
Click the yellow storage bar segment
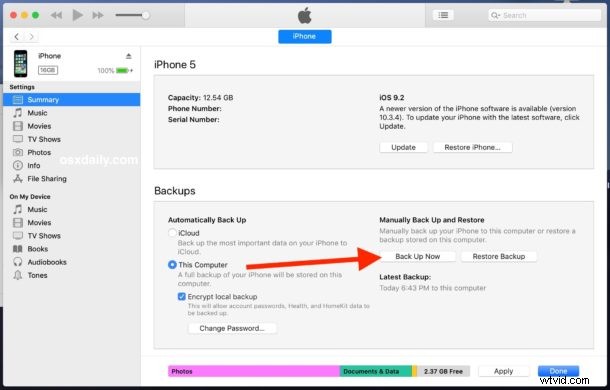pyautogui.click(x=415, y=371)
